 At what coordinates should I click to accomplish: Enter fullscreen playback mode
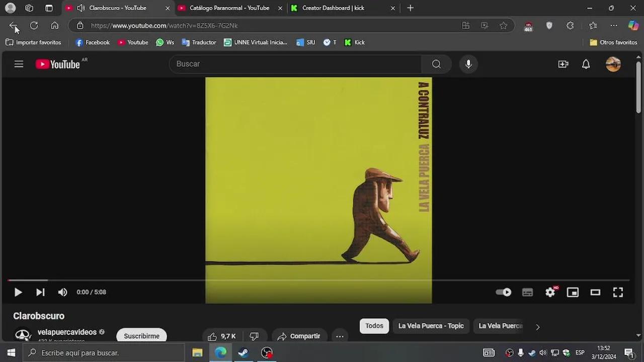[x=618, y=292]
